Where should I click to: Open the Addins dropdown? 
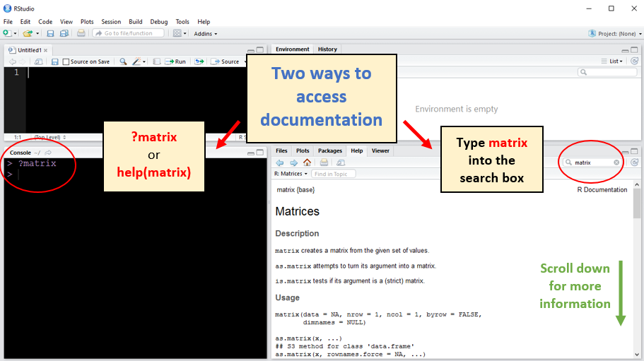tap(205, 33)
